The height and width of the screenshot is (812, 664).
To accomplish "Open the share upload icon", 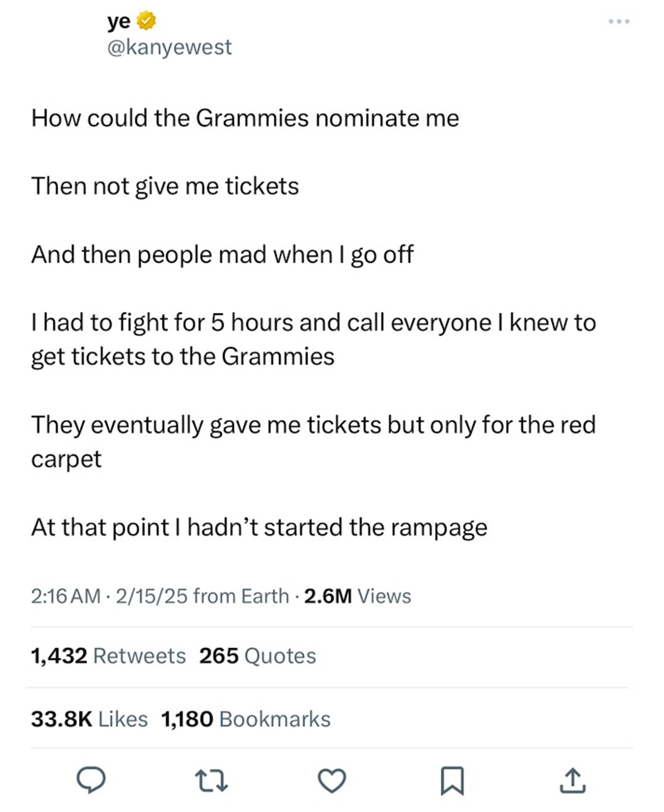I will [x=573, y=781].
